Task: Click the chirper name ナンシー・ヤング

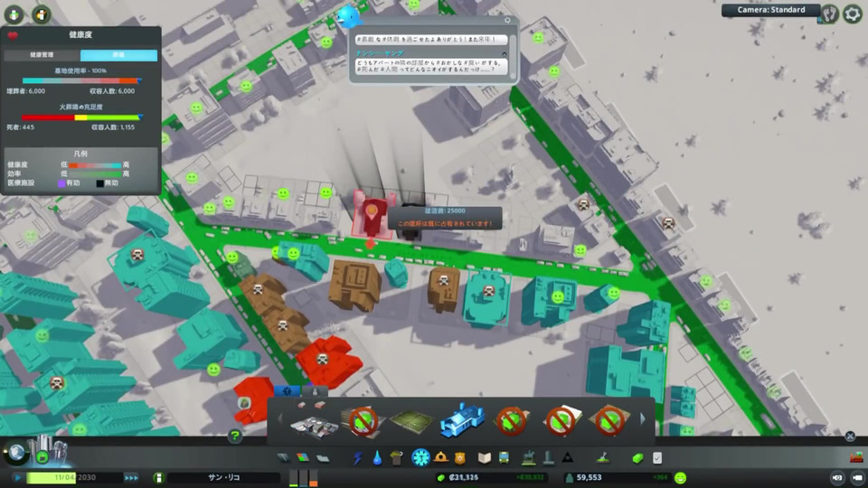Action: [380, 53]
